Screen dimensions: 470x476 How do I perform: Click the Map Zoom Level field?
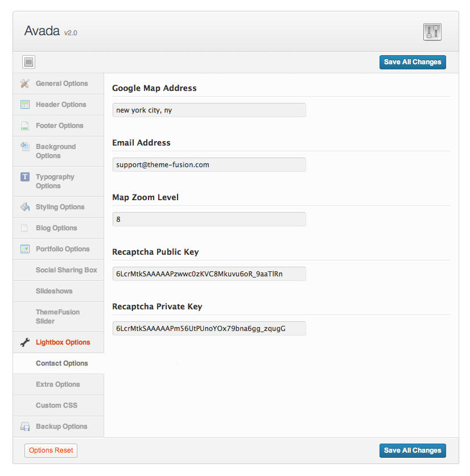pyautogui.click(x=209, y=219)
